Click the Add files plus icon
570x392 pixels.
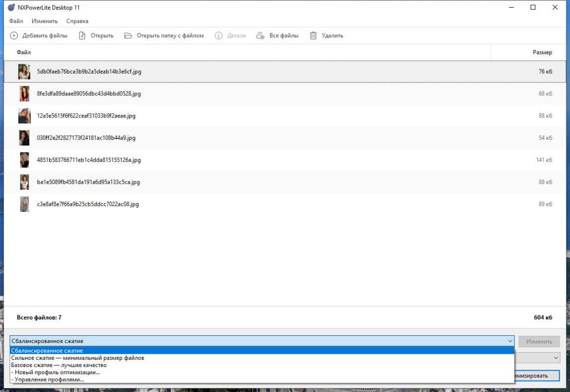coord(14,36)
